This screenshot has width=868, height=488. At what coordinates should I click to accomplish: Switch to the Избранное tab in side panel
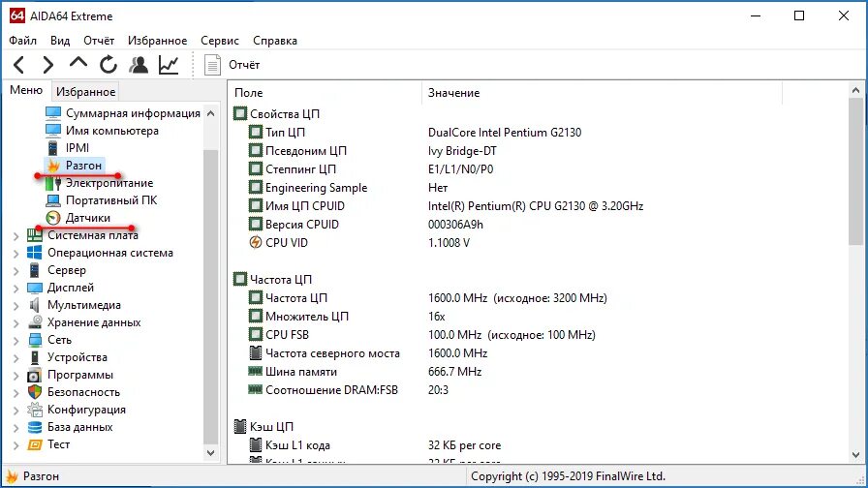[86, 91]
